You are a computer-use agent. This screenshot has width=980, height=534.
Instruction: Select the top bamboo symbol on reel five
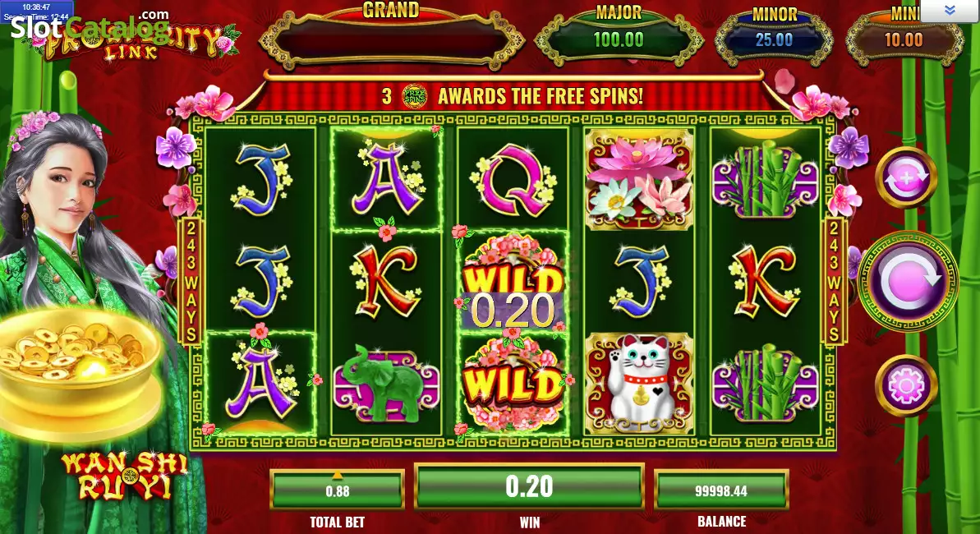pos(766,179)
